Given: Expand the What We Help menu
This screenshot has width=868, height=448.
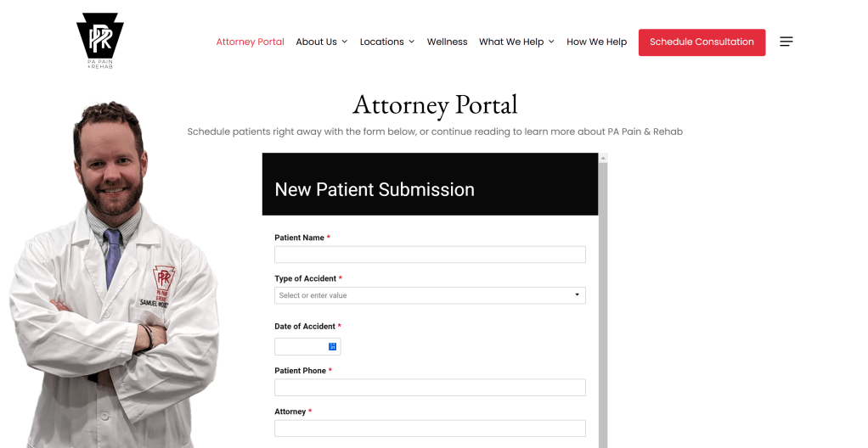Looking at the screenshot, I should [516, 42].
